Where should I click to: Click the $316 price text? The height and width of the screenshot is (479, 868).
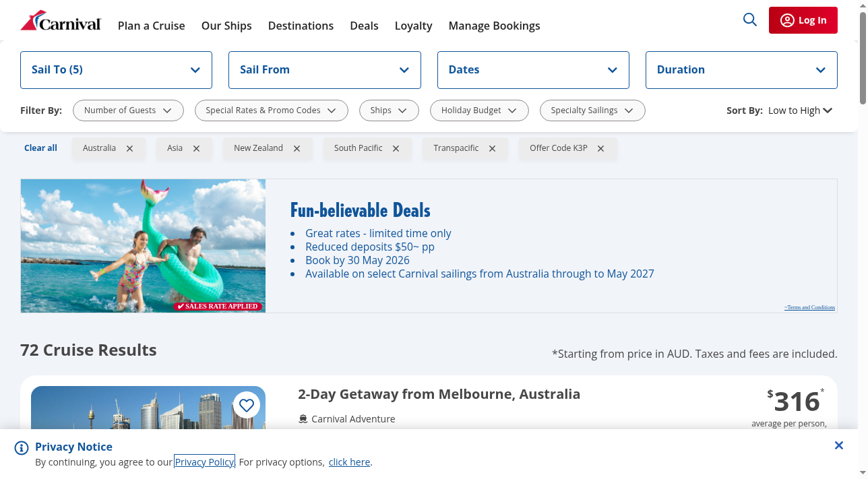click(x=797, y=402)
